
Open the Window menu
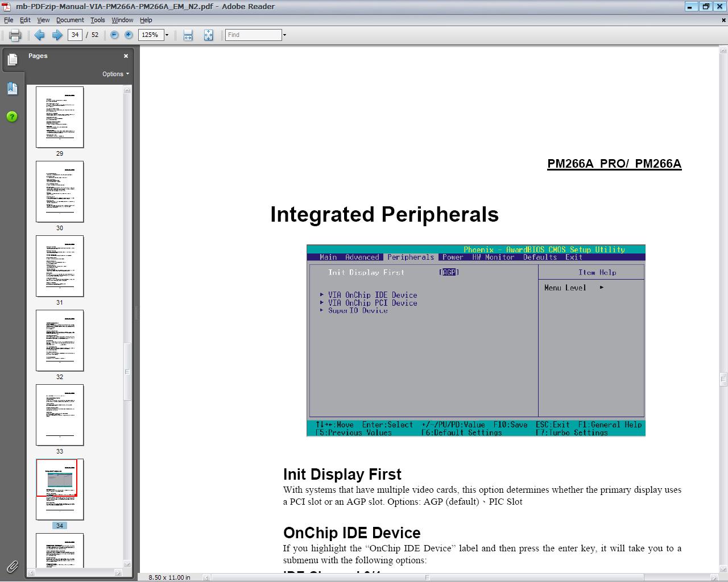(x=122, y=20)
